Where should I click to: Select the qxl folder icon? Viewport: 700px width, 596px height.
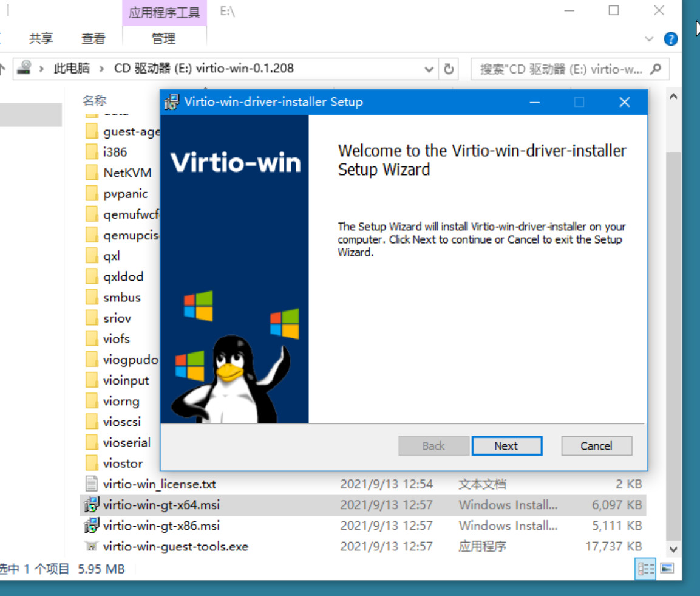[x=92, y=256]
